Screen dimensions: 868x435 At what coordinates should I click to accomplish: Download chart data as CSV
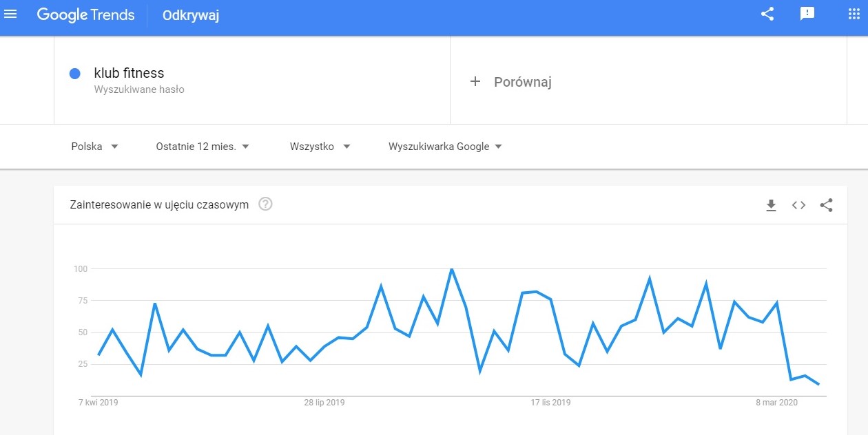[x=771, y=205]
